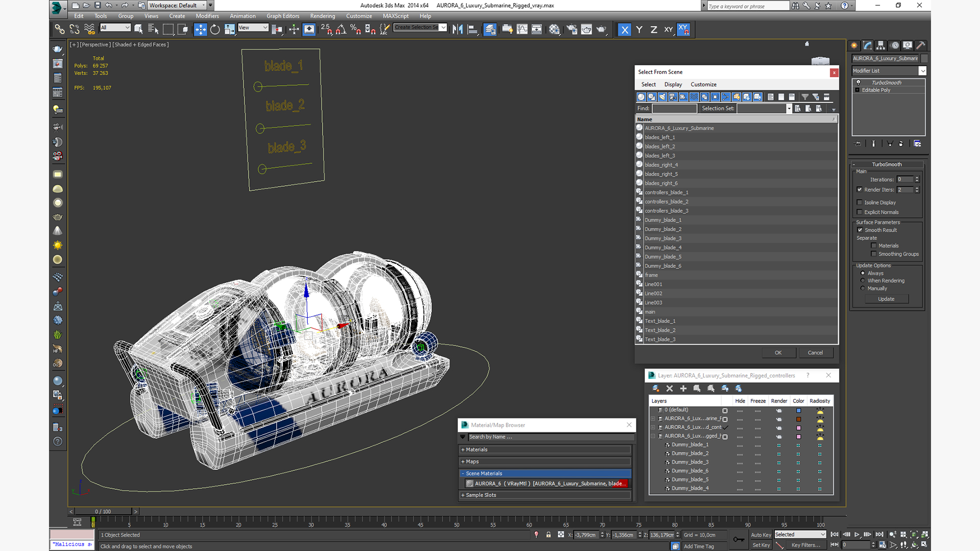
Task: Click Play Animation button
Action: coord(857,535)
